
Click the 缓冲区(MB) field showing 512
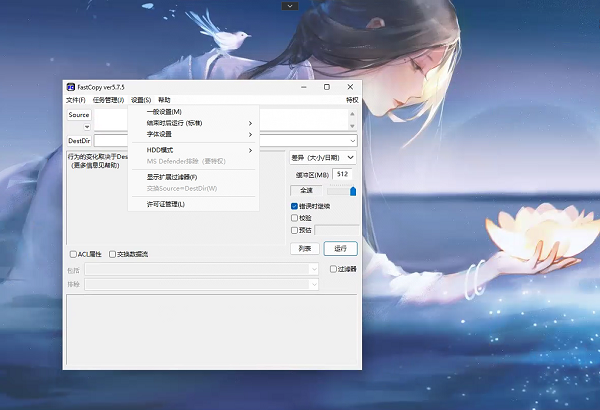tap(342, 174)
